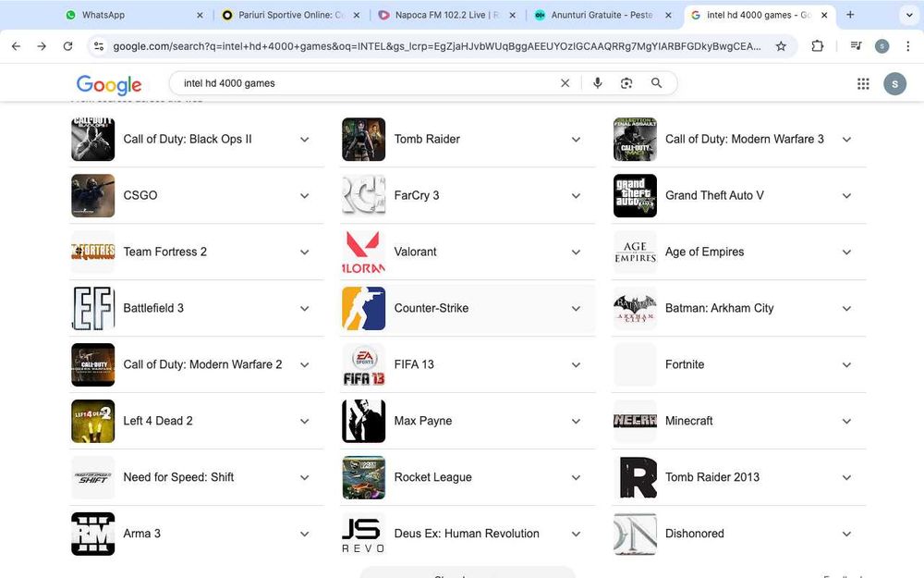Open the Chrome three-dot menu
Image resolution: width=924 pixels, height=578 pixels.
[x=908, y=46]
